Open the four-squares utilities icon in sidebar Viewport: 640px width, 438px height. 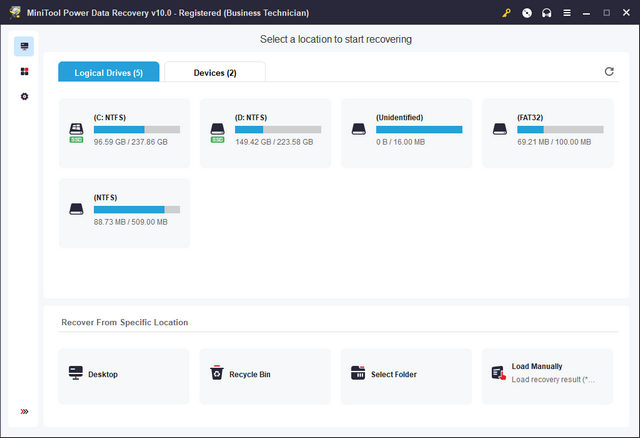point(24,71)
